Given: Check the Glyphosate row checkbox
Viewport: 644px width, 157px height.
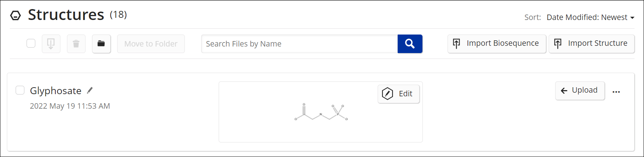Looking at the screenshot, I should pyautogui.click(x=20, y=90).
